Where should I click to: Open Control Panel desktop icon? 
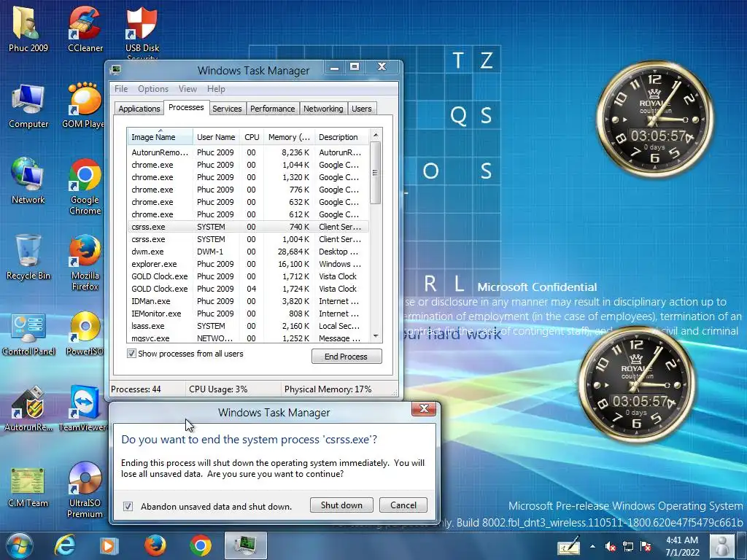tap(28, 333)
